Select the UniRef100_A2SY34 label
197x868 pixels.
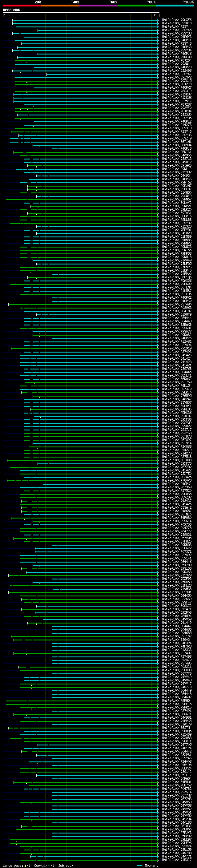[177, 50]
